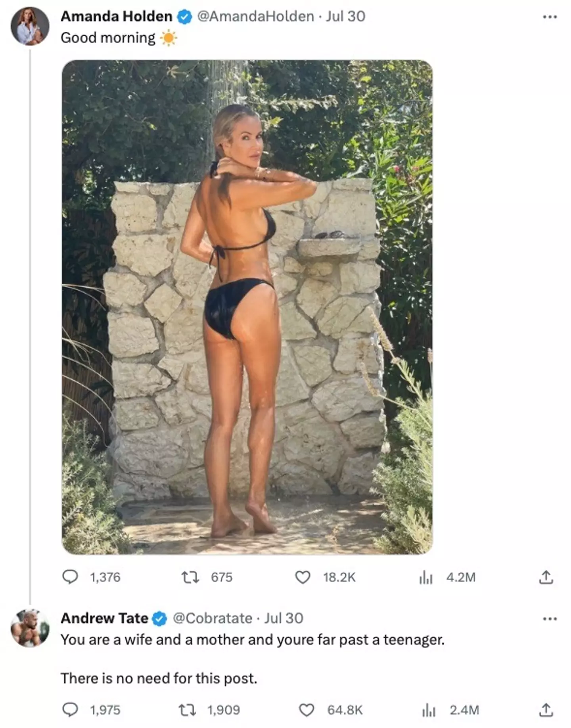Like Amanda Holden's Good morning tweet
The width and height of the screenshot is (571, 728).
coord(303,577)
